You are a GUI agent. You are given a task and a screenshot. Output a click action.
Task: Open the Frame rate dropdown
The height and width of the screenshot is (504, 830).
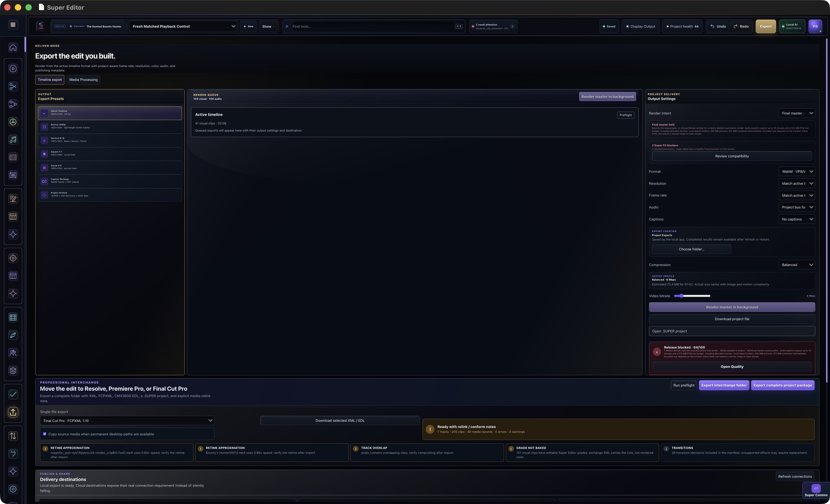click(797, 196)
